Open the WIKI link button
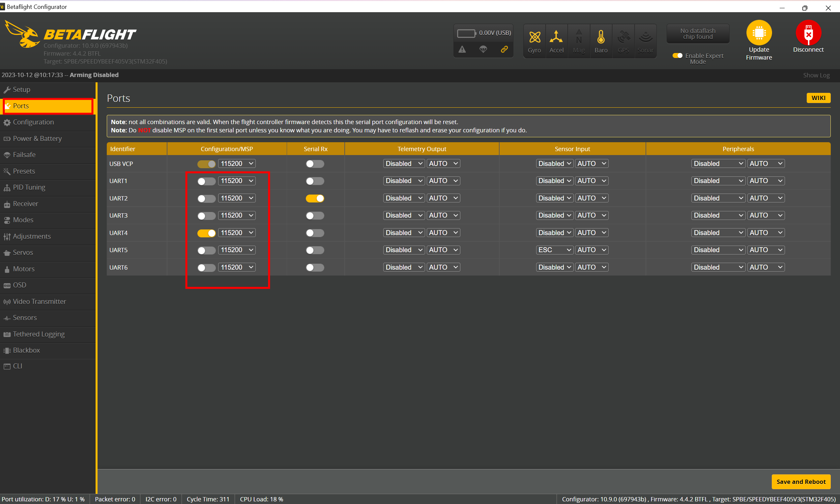Viewport: 840px width, 504px height. point(818,98)
